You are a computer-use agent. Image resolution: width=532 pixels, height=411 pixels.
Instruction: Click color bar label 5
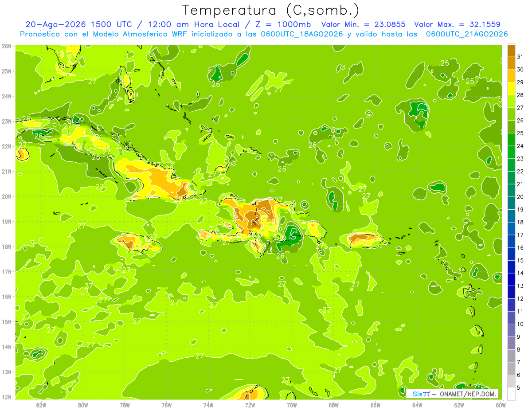[519, 388]
